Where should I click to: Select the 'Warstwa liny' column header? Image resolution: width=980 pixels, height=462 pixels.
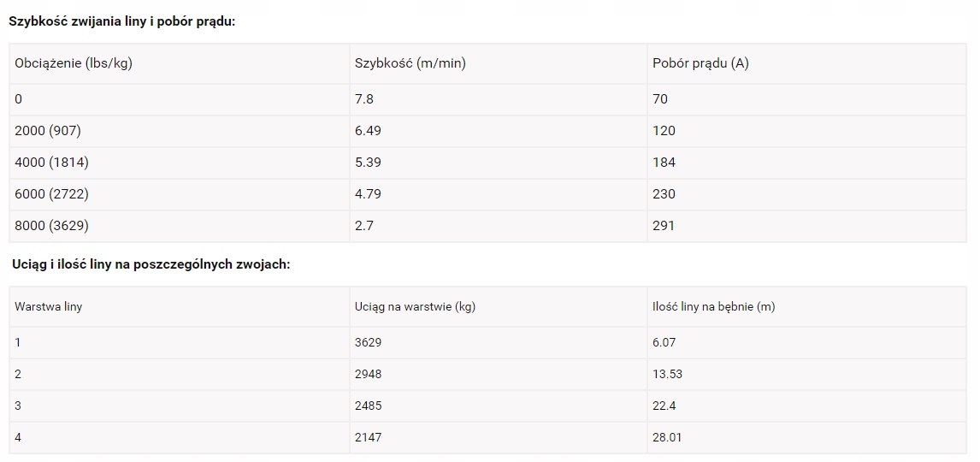49,306
